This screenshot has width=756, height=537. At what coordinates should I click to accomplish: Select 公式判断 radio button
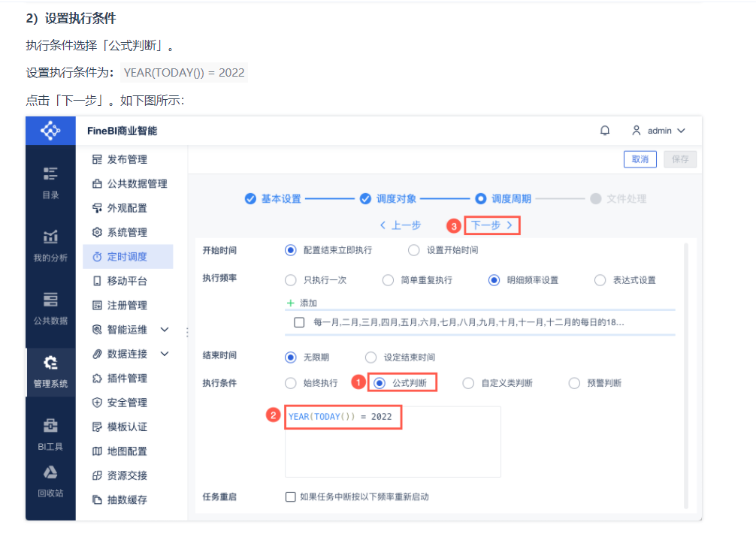(x=380, y=383)
